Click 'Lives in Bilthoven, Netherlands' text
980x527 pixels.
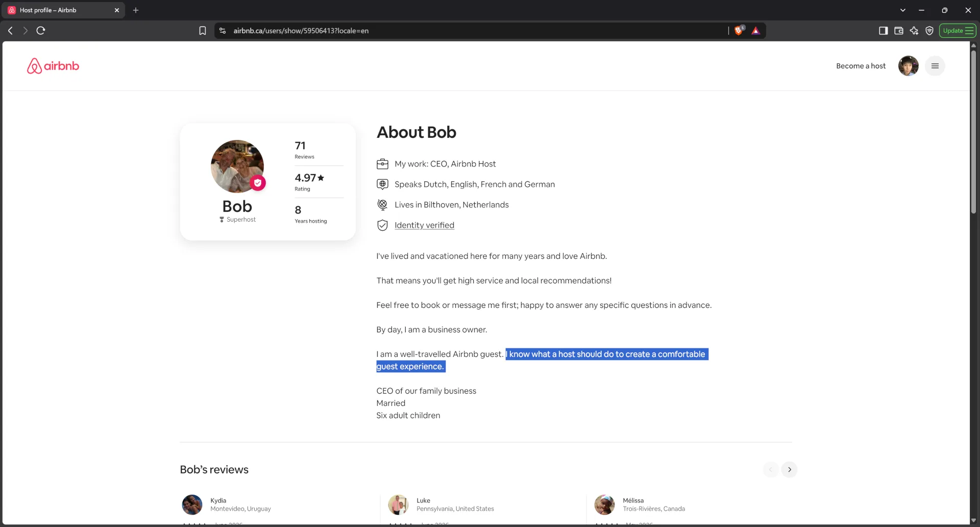[x=452, y=205]
